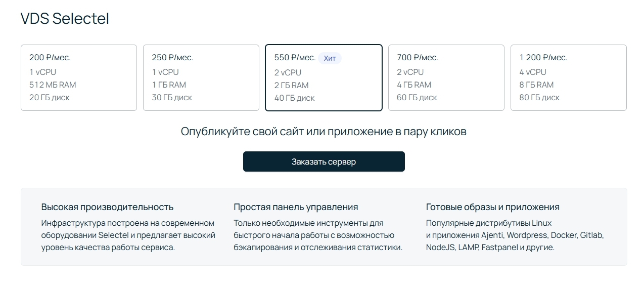
Task: Click the 80 ГБ диск text
Action: pos(539,97)
